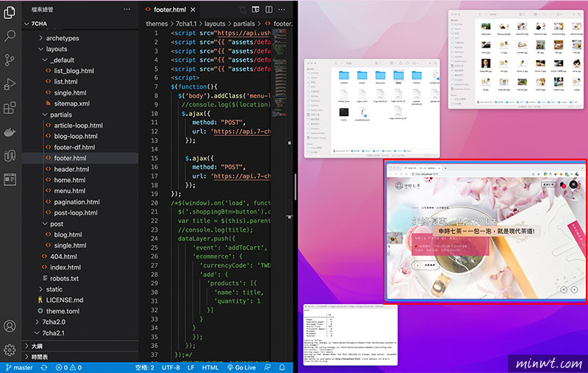The width and height of the screenshot is (588, 373).
Task: Change indentation via the spaces 2 status item
Action: tap(144, 367)
